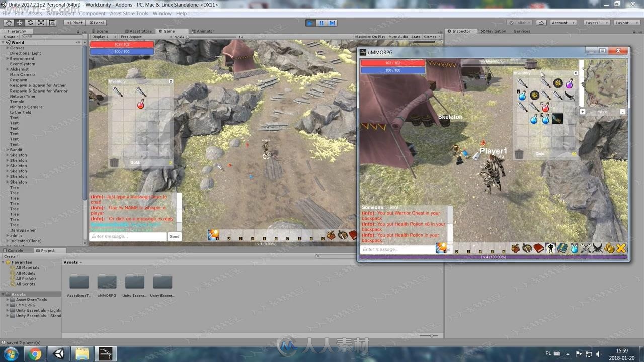Toggle the Stats overlay
644x362 pixels.
[x=416, y=37]
